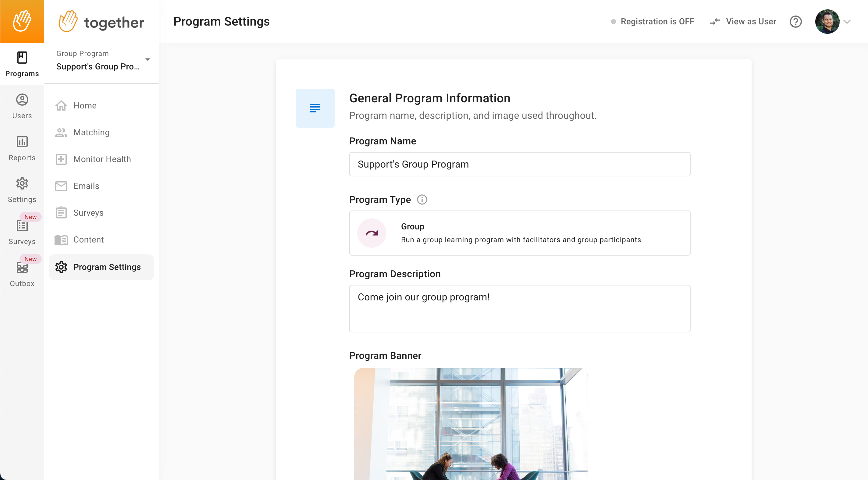Click the Program Description text area

[520, 309]
